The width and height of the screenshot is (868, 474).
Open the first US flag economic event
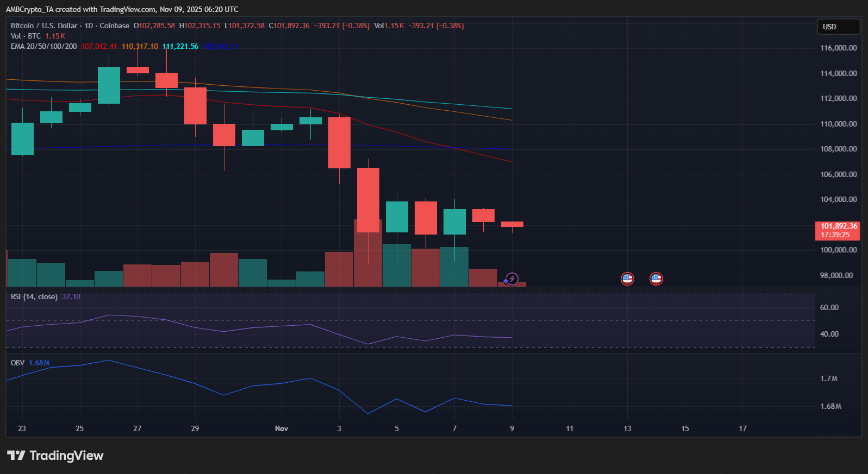click(627, 279)
